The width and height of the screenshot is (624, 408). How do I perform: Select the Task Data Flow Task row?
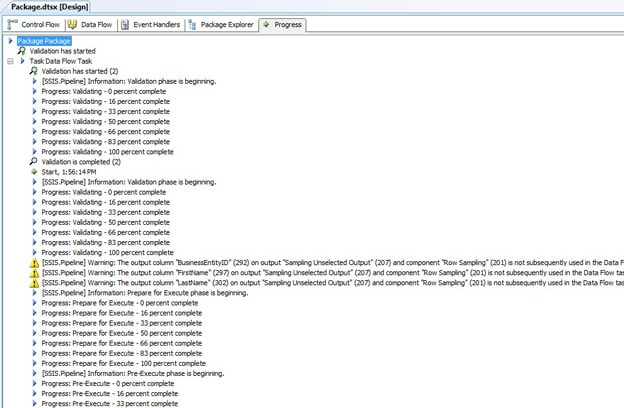point(61,61)
